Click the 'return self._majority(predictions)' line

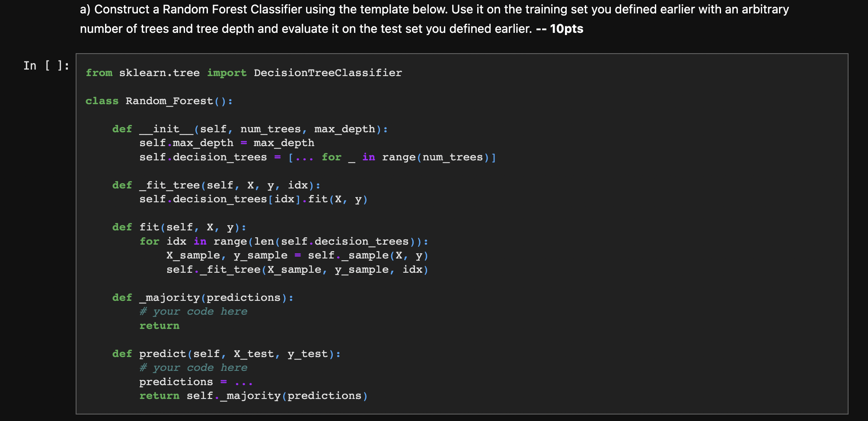click(x=253, y=395)
